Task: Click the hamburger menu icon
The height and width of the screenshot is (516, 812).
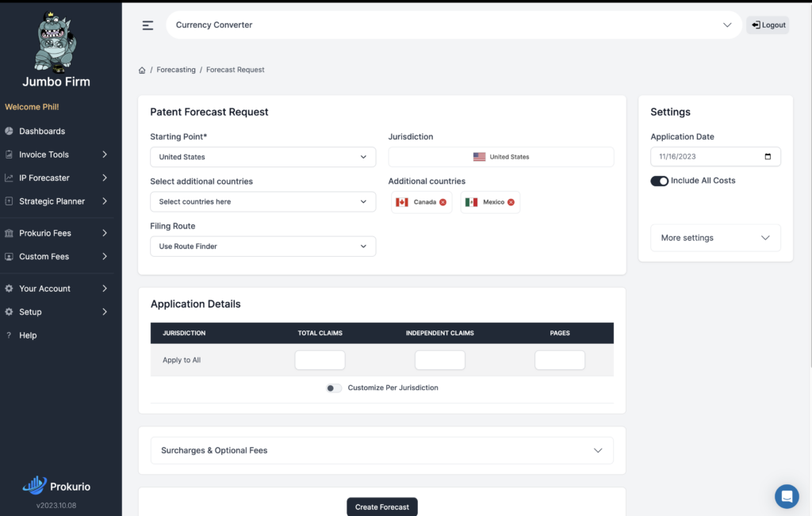Action: point(147,25)
